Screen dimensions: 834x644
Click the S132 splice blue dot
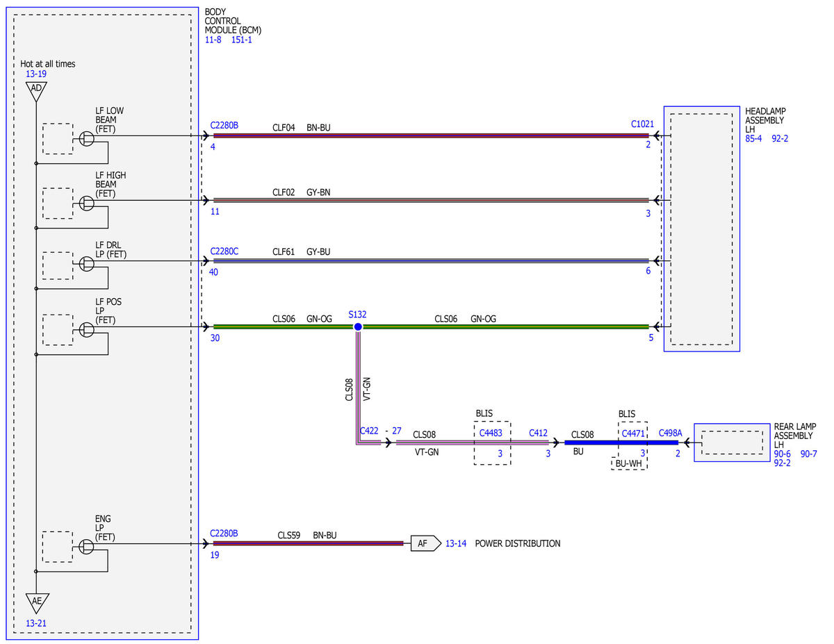click(x=357, y=327)
